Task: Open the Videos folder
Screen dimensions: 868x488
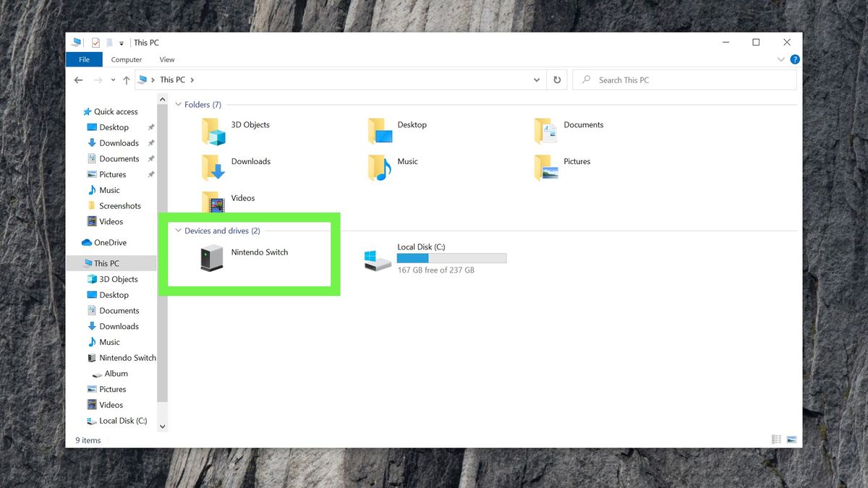Action: [243, 198]
